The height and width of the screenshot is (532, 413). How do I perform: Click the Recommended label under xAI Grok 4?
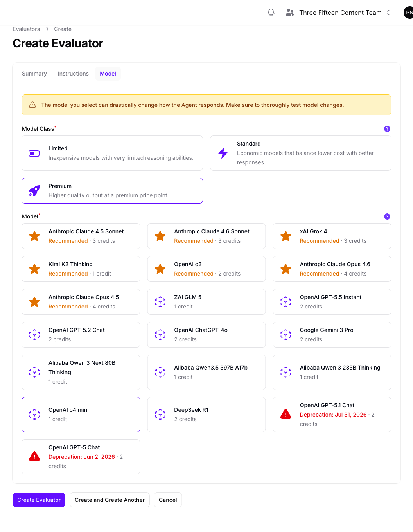tap(320, 241)
